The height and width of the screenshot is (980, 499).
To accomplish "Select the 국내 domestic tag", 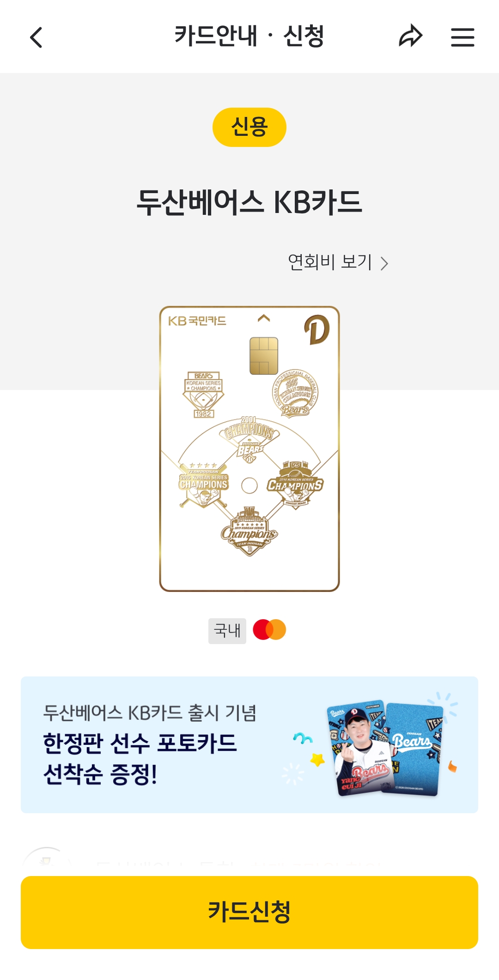I will (227, 631).
